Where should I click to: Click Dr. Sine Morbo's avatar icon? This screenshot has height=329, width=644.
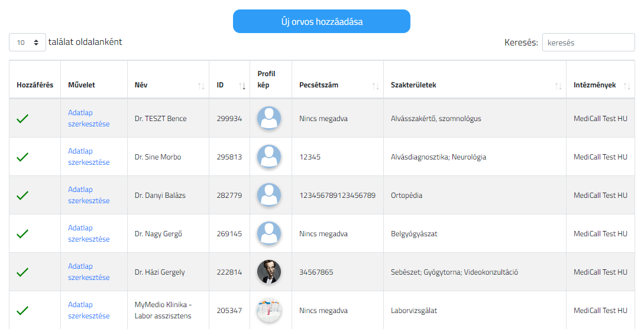tap(269, 157)
